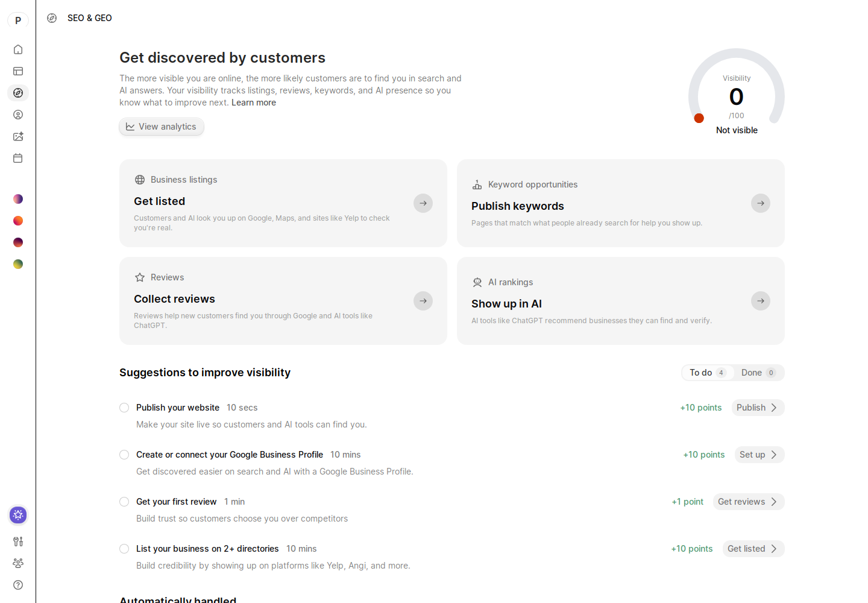Click the Get listed card heading
Screen dimensions: 868x603
[x=160, y=201]
